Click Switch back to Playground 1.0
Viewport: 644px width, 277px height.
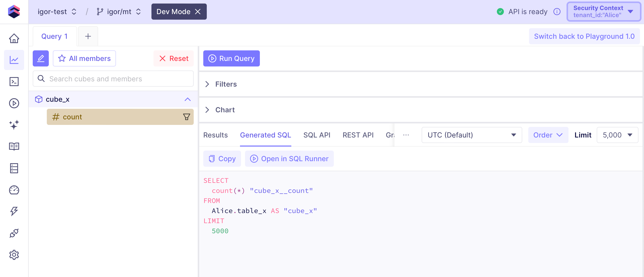coord(584,36)
